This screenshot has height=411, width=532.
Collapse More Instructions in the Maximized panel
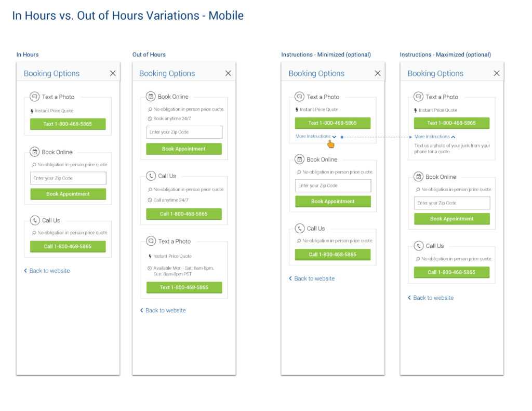tap(435, 137)
